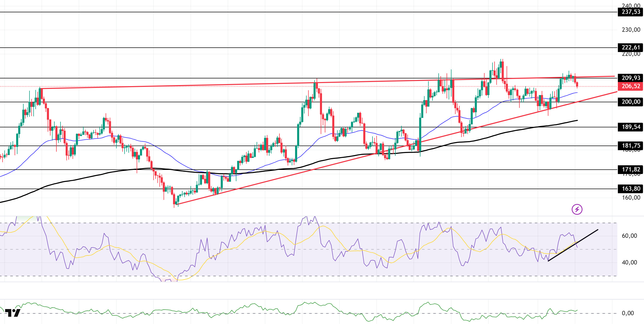644x327 pixels.
Task: Click the 40,00 RSI scale value
Action: (629, 262)
